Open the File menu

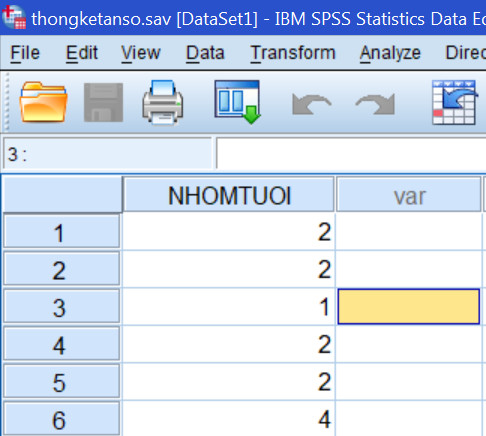pos(25,53)
